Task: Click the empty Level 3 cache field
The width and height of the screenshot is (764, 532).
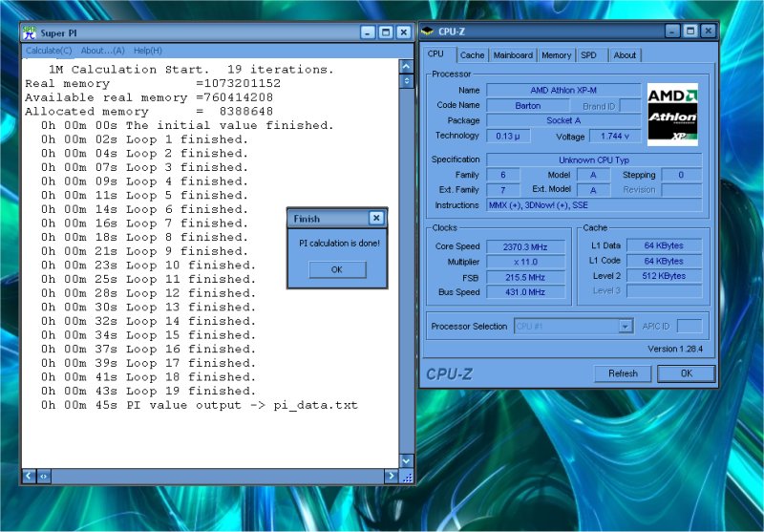Action: click(x=664, y=291)
